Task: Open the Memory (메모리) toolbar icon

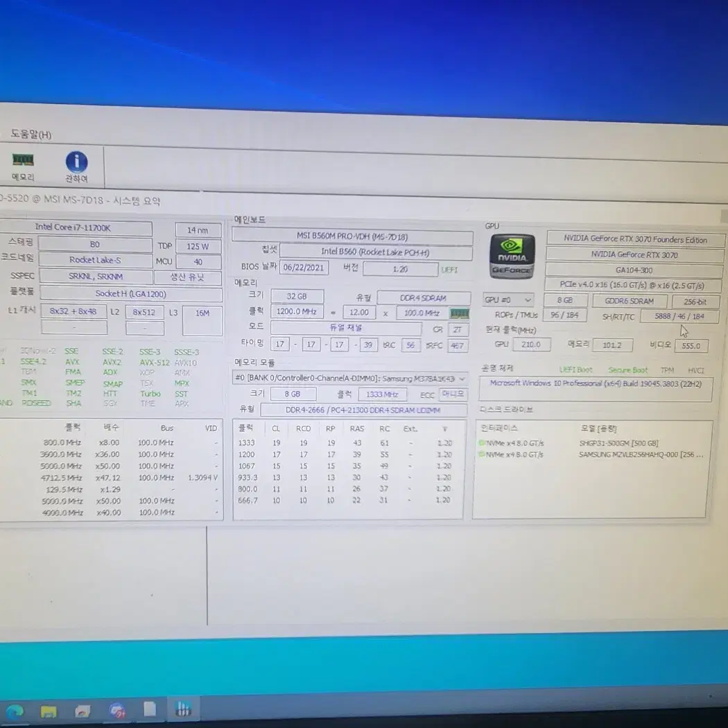Action: (x=23, y=166)
